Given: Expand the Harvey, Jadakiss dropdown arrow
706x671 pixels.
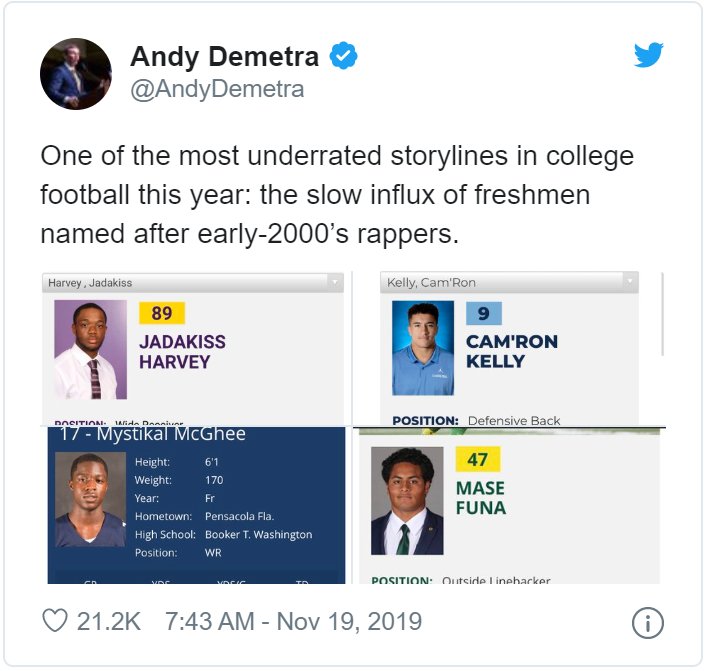Looking at the screenshot, I should pyautogui.click(x=335, y=282).
